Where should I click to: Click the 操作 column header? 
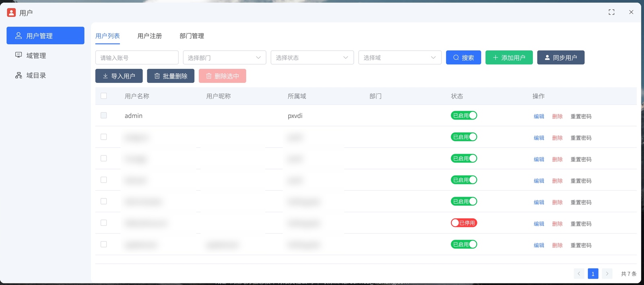(539, 96)
